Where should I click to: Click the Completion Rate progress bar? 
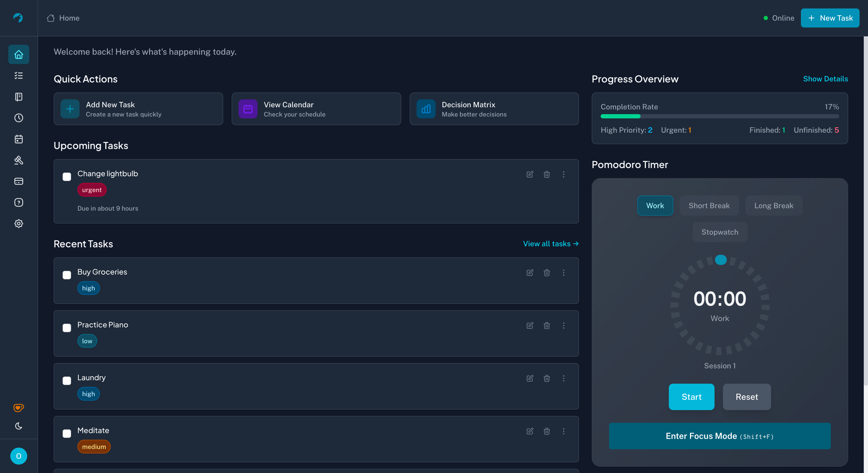pos(720,116)
